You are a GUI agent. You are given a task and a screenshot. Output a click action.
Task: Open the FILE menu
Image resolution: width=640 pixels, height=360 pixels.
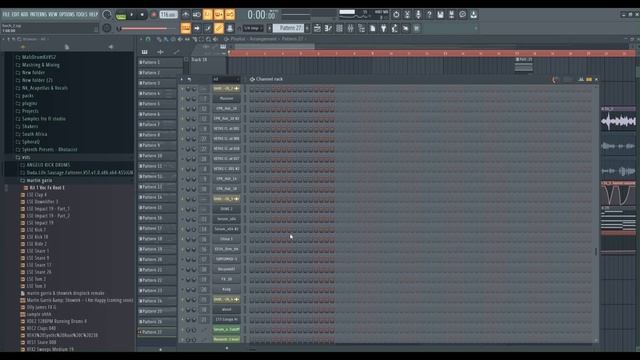coord(6,14)
